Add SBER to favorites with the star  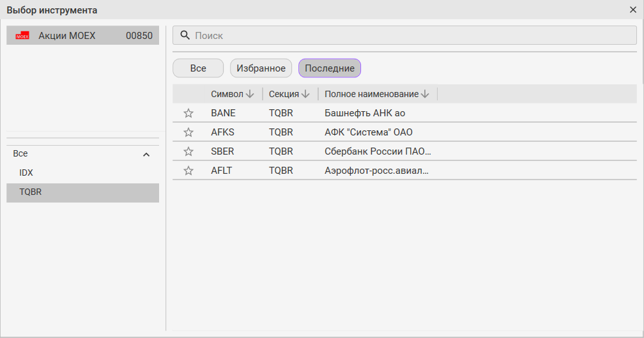pos(188,151)
